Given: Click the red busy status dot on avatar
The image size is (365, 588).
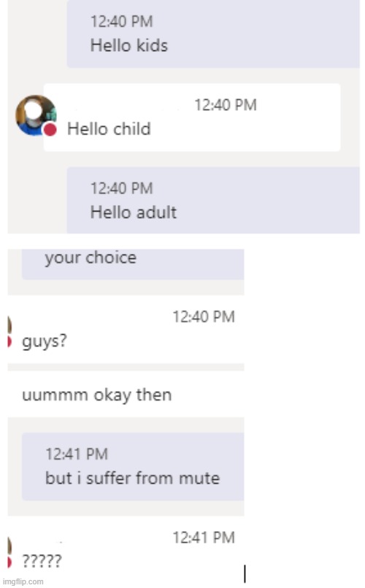Looking at the screenshot, I should click(50, 130).
